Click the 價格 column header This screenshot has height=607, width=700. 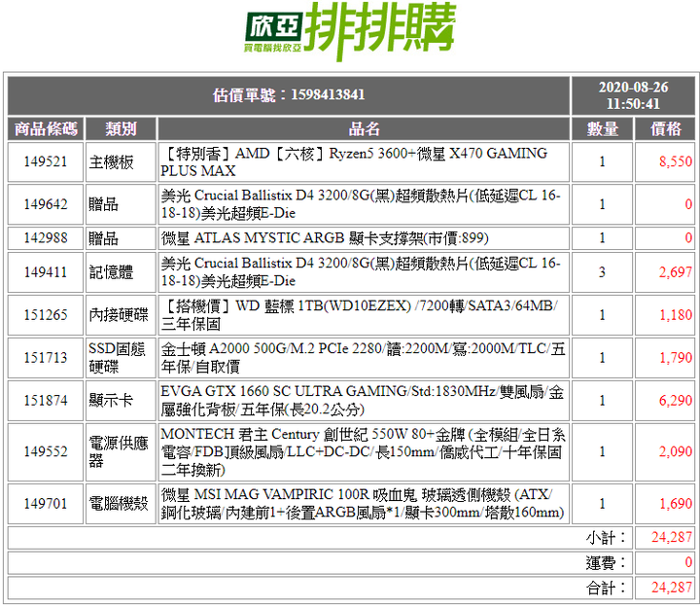tap(665, 129)
